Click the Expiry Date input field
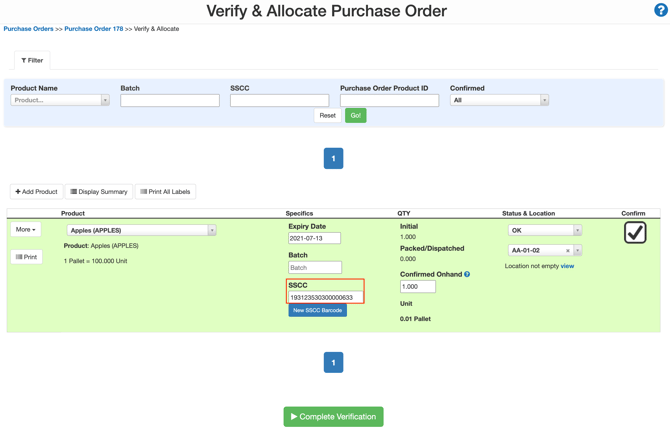 pyautogui.click(x=314, y=238)
